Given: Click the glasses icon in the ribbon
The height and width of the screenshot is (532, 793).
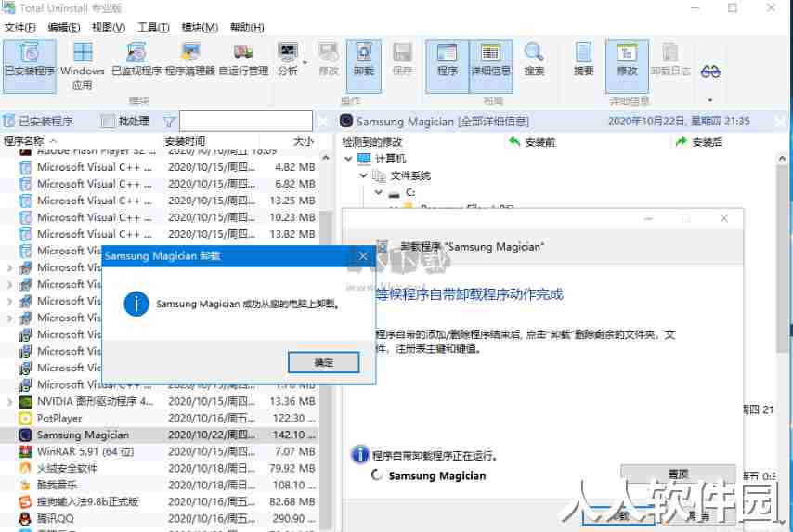Looking at the screenshot, I should (710, 71).
